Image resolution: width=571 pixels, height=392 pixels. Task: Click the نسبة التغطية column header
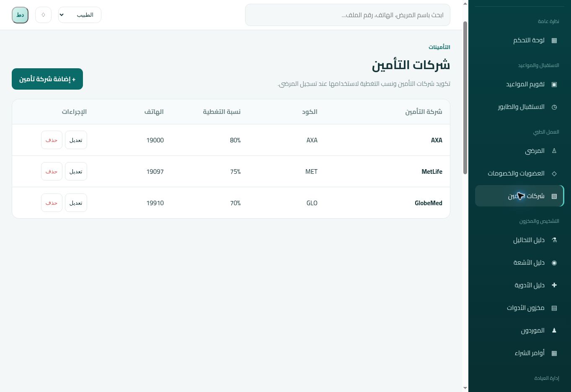click(x=222, y=112)
